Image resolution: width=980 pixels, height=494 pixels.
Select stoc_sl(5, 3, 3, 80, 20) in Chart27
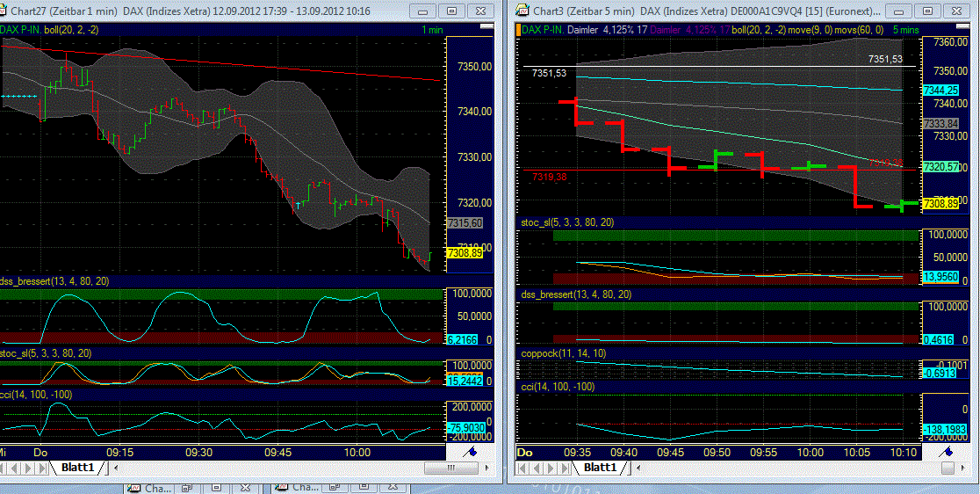click(47, 353)
